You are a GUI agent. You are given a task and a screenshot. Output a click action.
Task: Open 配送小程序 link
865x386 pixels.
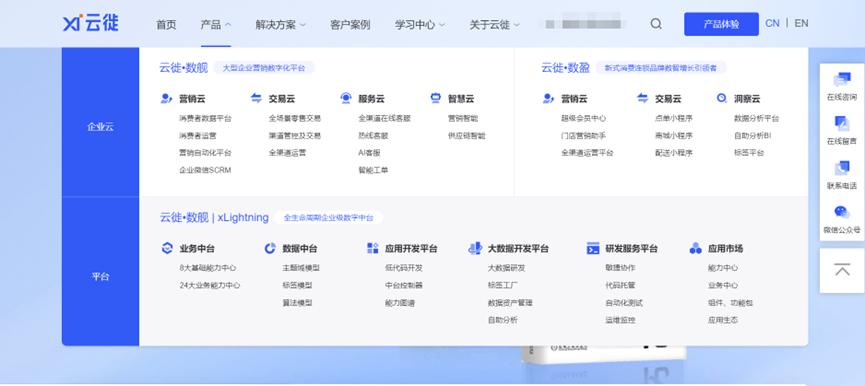click(674, 153)
